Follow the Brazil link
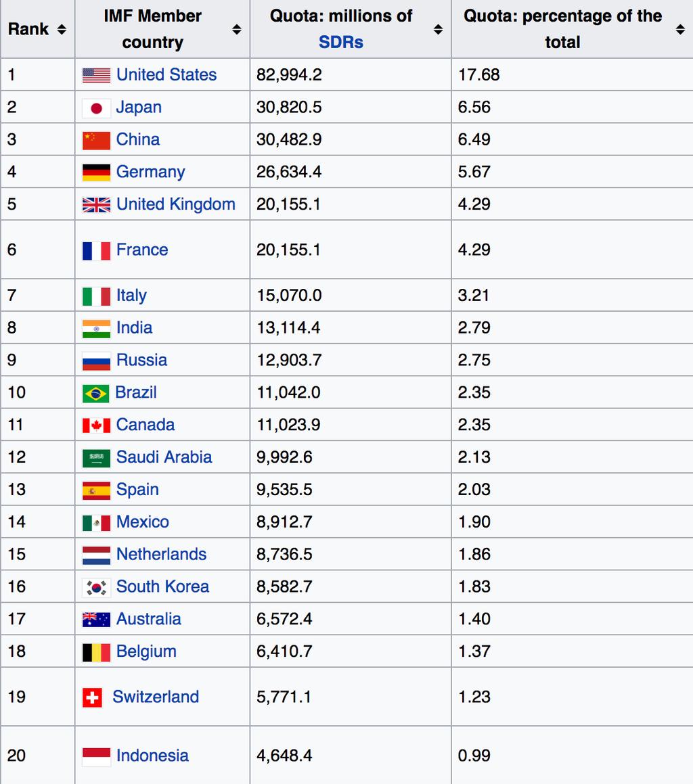This screenshot has height=784, width=693. point(135,392)
